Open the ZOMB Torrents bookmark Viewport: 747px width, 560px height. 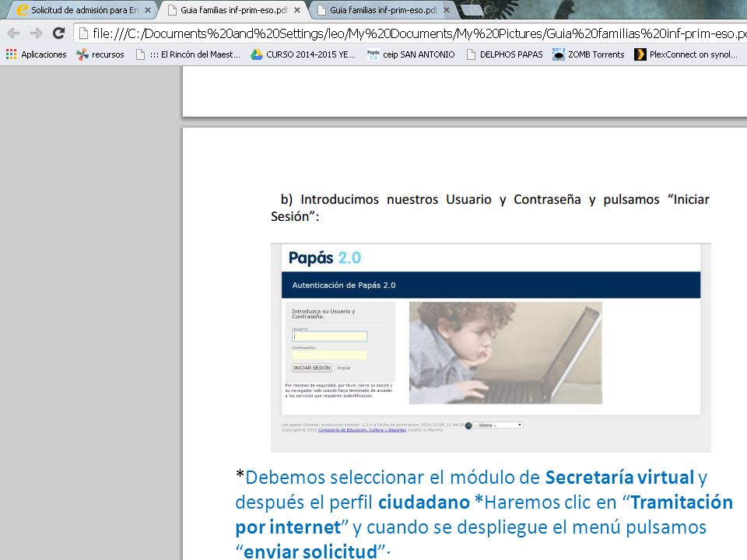point(588,54)
